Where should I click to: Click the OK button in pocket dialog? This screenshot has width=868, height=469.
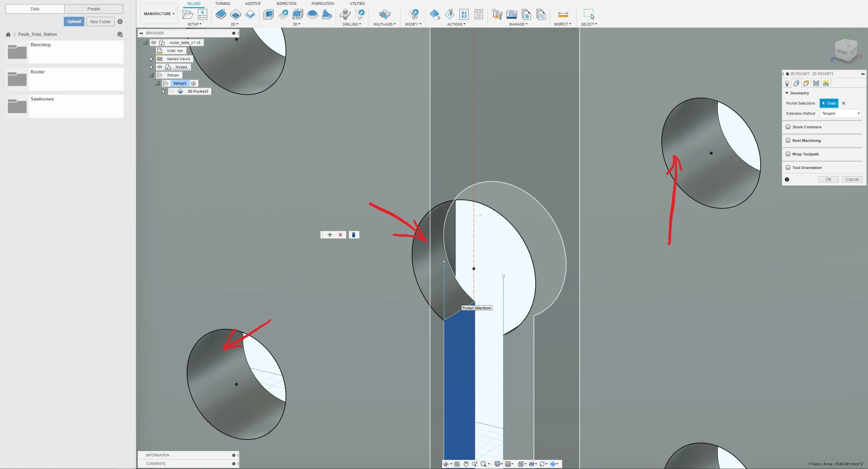tap(828, 179)
